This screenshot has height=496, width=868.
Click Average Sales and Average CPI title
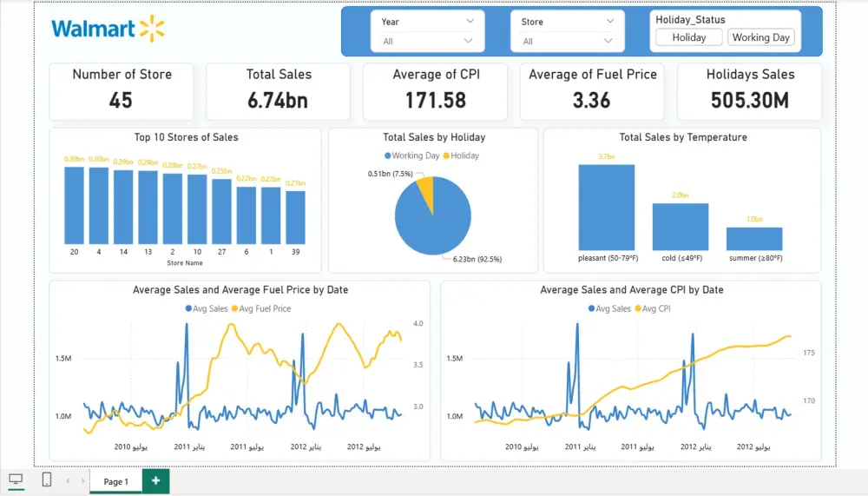click(632, 290)
